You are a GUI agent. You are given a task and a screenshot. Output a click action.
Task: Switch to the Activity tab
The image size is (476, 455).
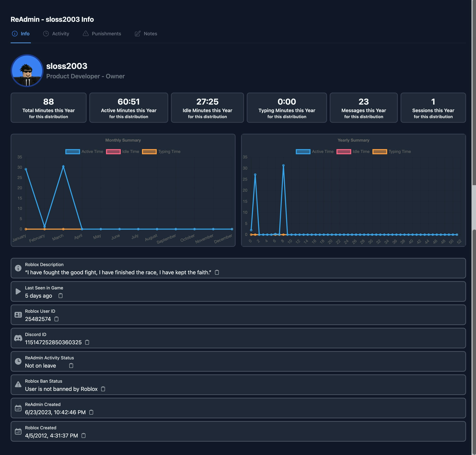56,34
